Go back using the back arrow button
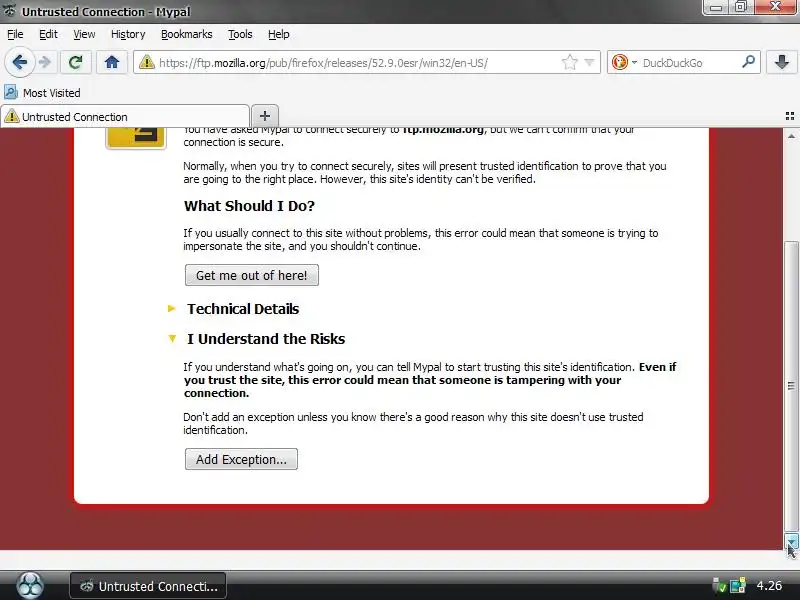800x600 pixels. 19,63
